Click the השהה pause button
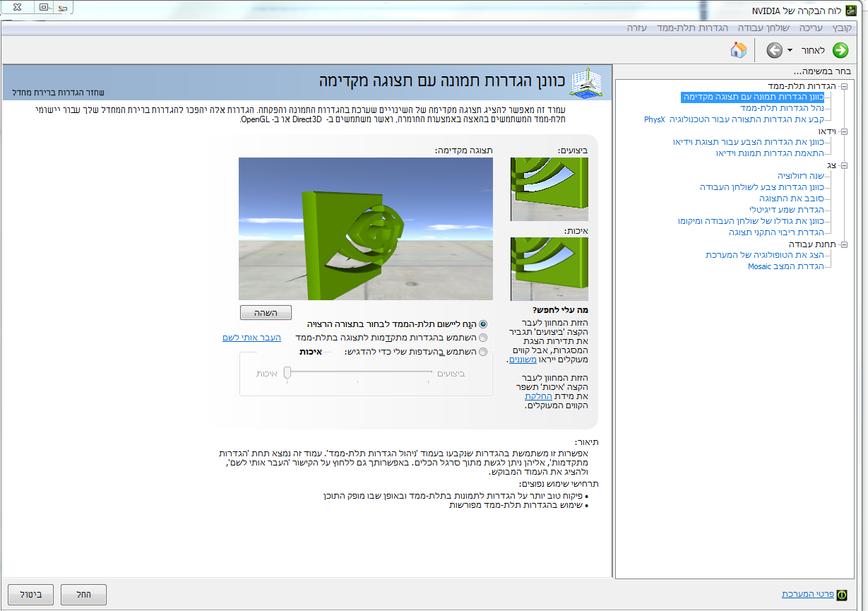The height and width of the screenshot is (611, 868). click(x=266, y=312)
